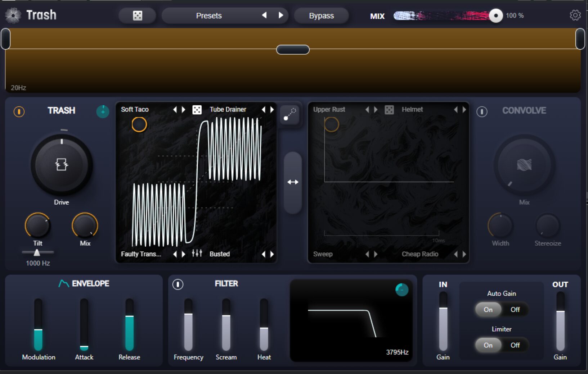
Task: Click the Width knob
Action: click(501, 225)
